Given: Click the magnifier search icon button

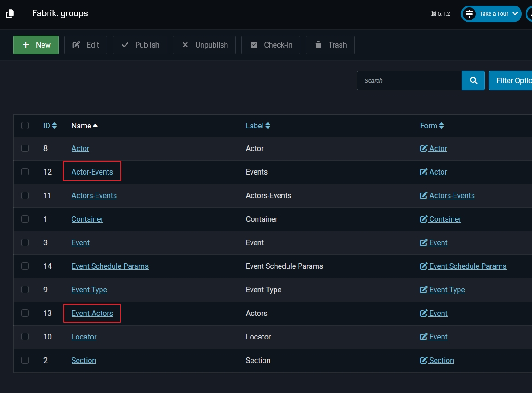Looking at the screenshot, I should pos(473,80).
